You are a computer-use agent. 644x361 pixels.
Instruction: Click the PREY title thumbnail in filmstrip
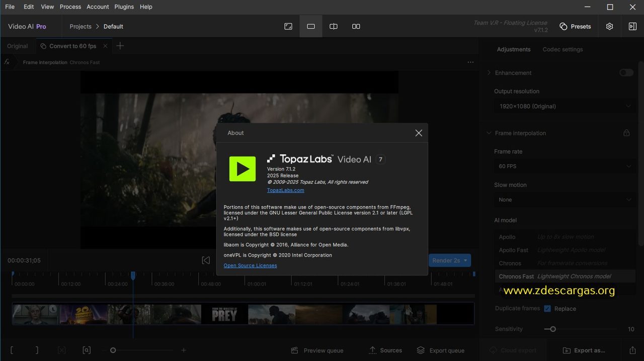pyautogui.click(x=224, y=314)
